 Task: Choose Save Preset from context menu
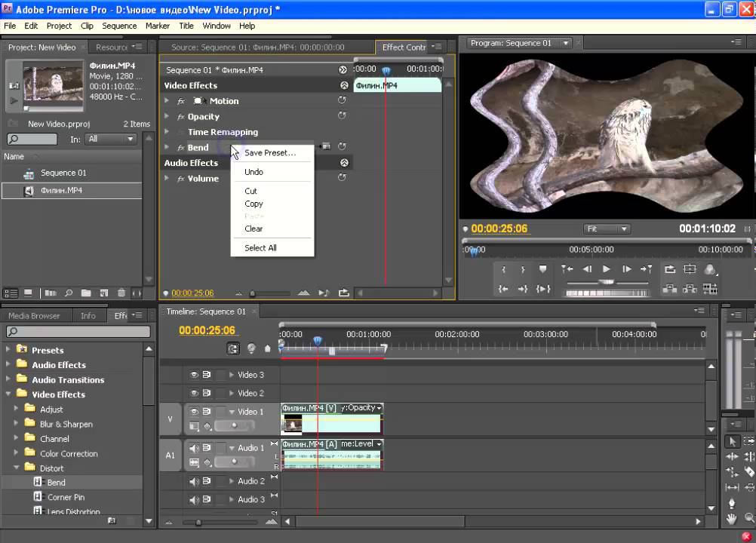pos(269,152)
